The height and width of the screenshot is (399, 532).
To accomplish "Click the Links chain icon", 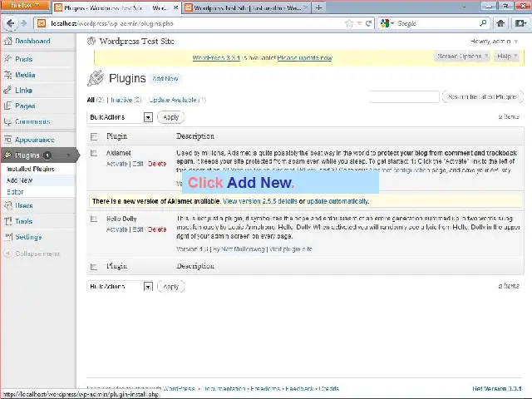I will coord(8,90).
